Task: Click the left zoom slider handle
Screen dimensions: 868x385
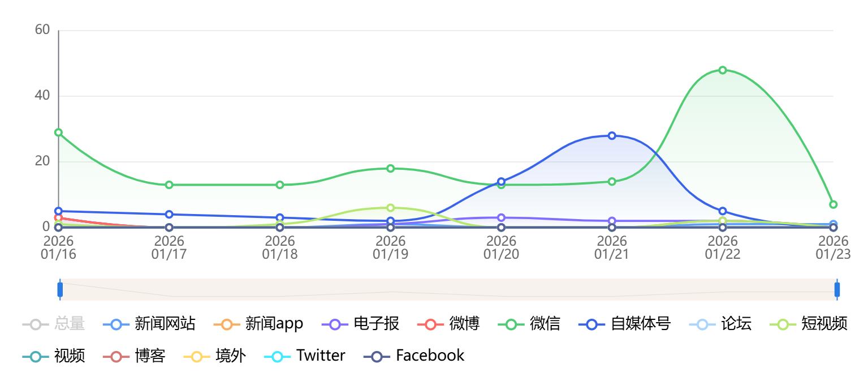Action: [x=60, y=290]
